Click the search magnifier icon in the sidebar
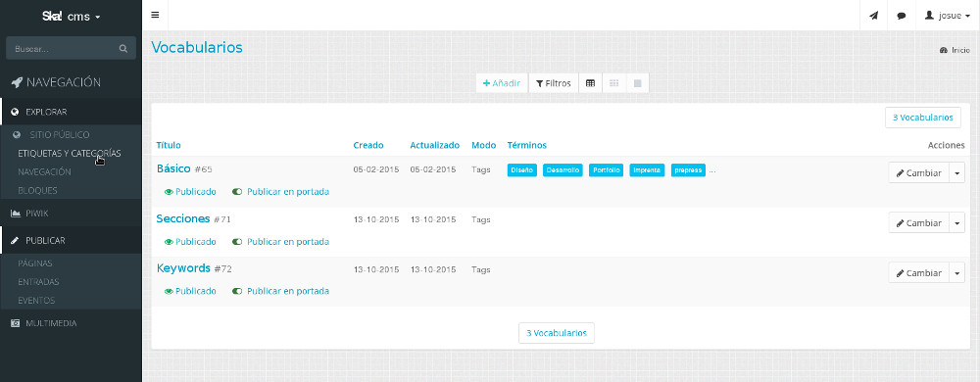The image size is (980, 382). pos(123,49)
